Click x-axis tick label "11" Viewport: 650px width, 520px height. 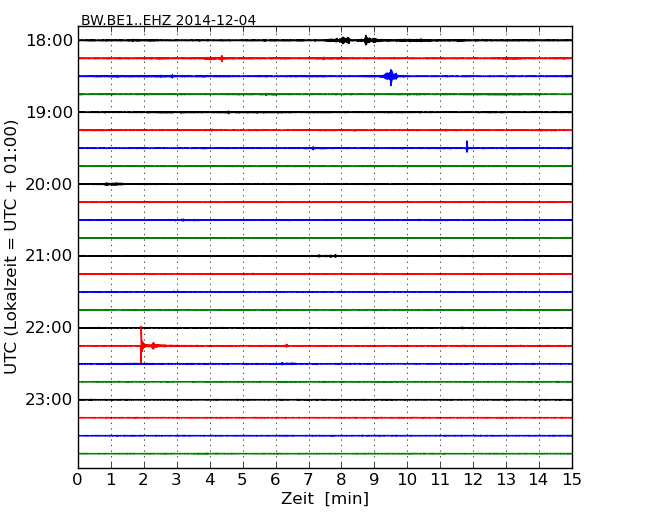click(440, 479)
